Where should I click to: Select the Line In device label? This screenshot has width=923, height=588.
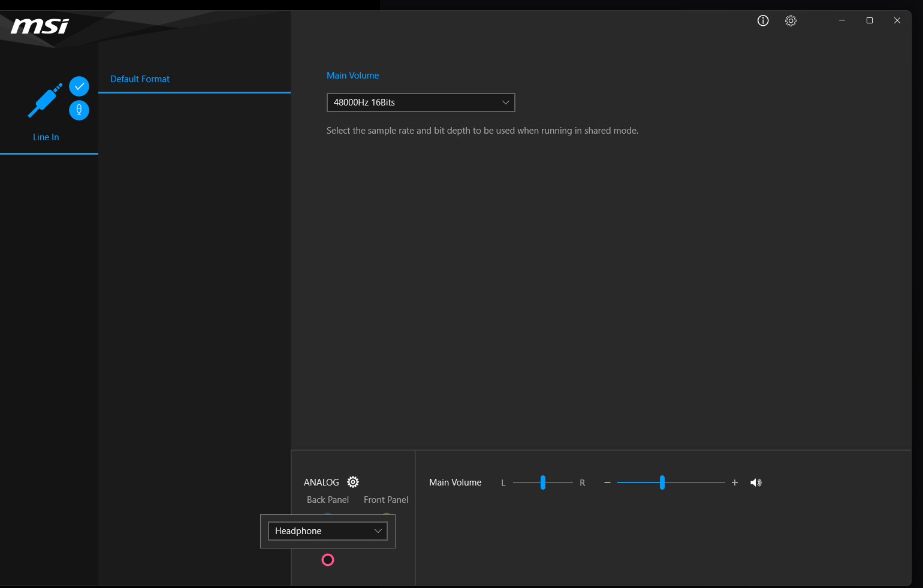coord(46,137)
